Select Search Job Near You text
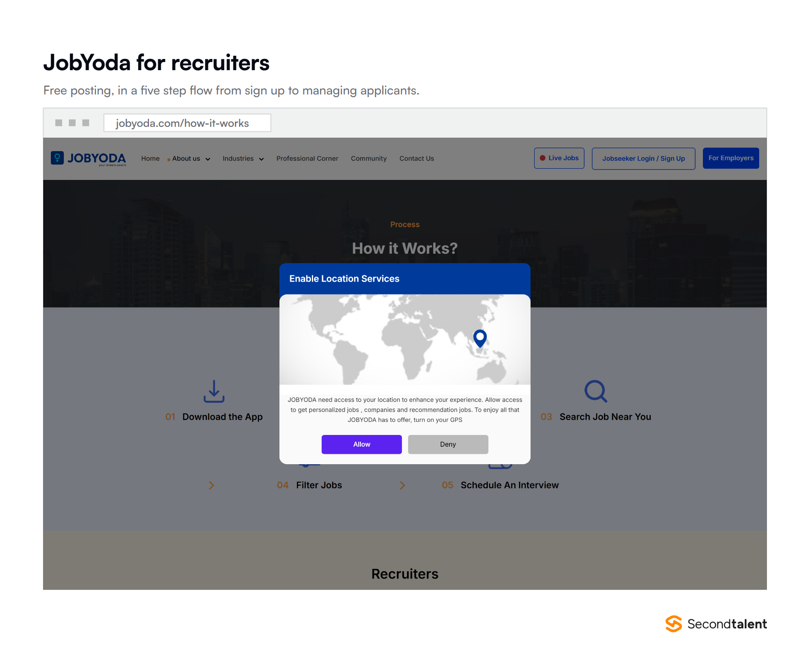 click(605, 417)
